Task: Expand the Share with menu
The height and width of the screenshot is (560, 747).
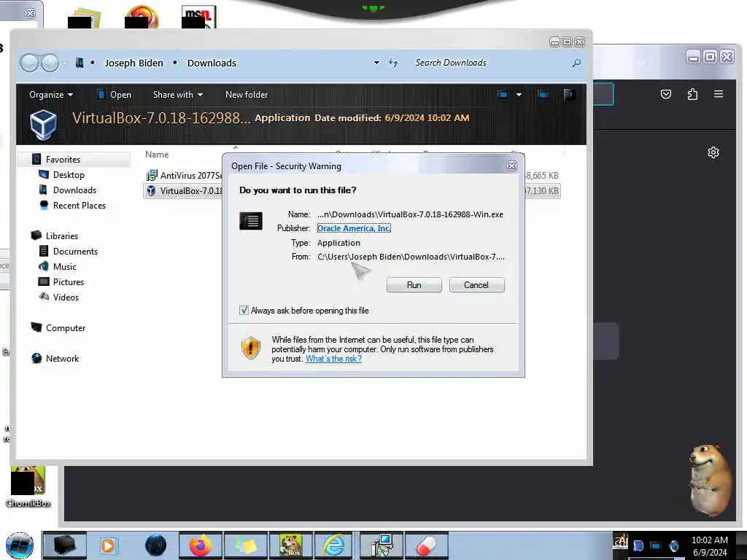Action: click(x=178, y=95)
